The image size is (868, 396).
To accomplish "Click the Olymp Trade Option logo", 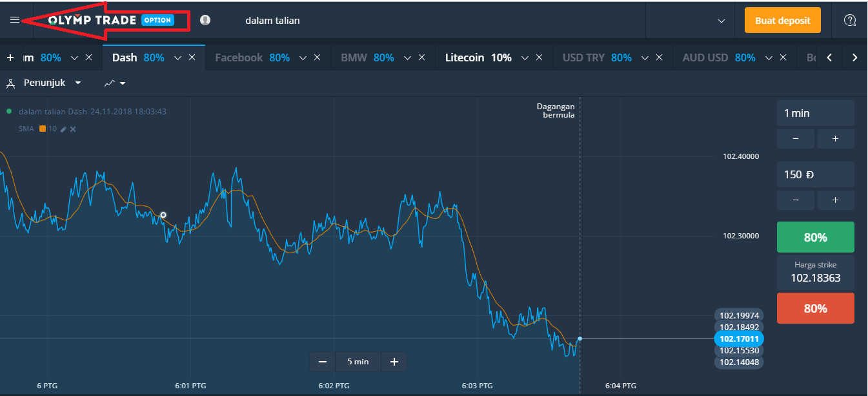I will click(x=111, y=20).
